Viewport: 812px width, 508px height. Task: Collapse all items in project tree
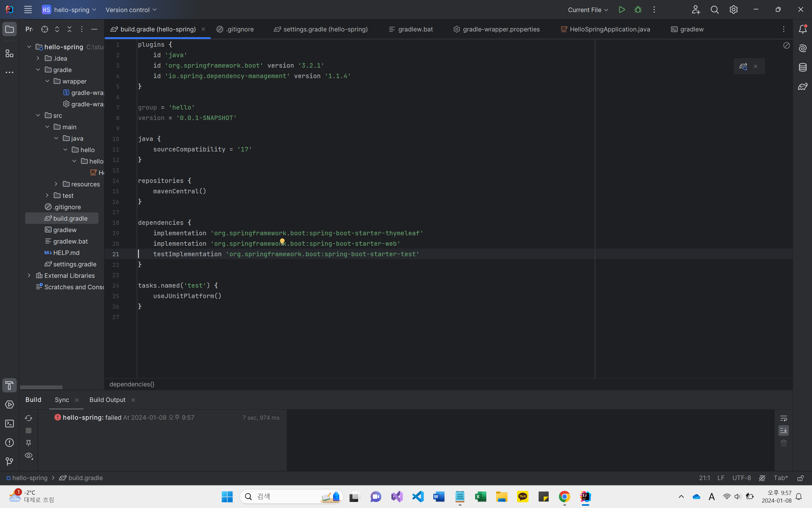pos(69,29)
